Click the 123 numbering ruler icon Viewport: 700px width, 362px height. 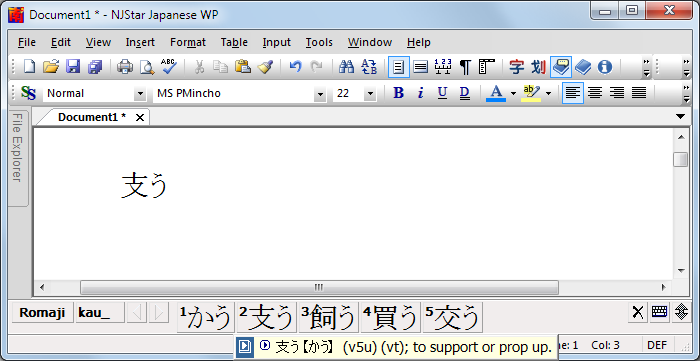coord(442,67)
